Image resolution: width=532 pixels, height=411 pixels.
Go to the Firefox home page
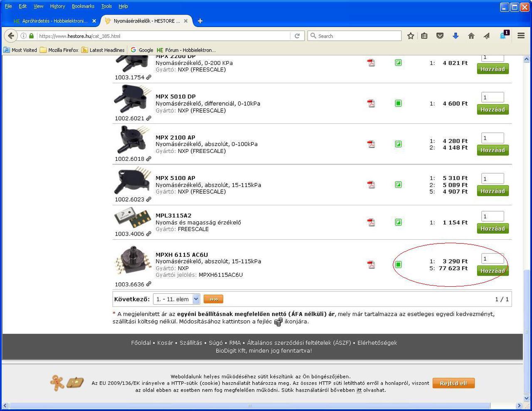point(471,36)
